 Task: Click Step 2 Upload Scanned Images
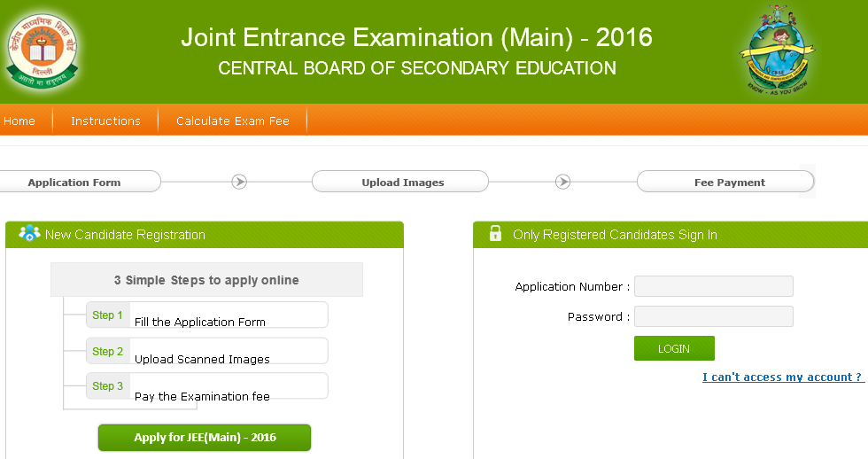(205, 352)
